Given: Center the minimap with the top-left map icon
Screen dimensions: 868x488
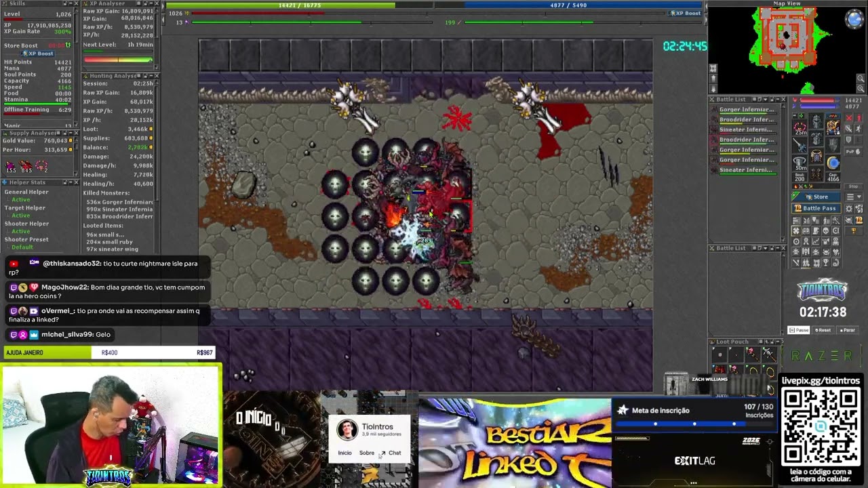Looking at the screenshot, I should [x=713, y=69].
